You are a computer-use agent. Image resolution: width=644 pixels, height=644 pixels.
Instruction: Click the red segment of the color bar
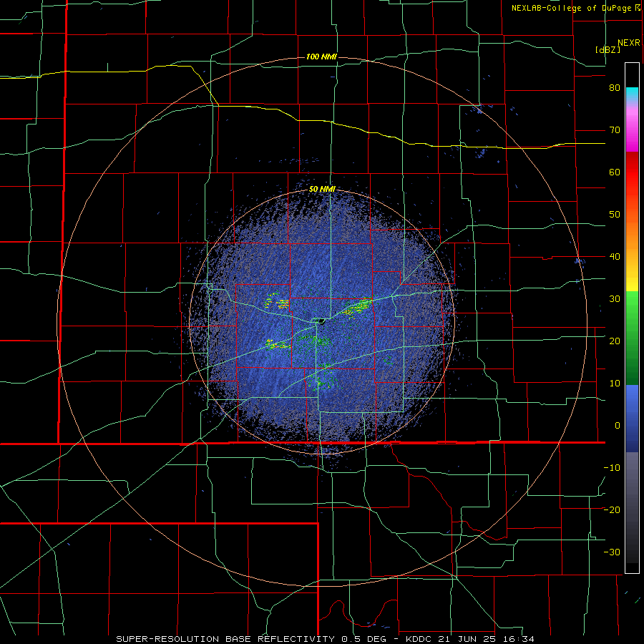632,172
